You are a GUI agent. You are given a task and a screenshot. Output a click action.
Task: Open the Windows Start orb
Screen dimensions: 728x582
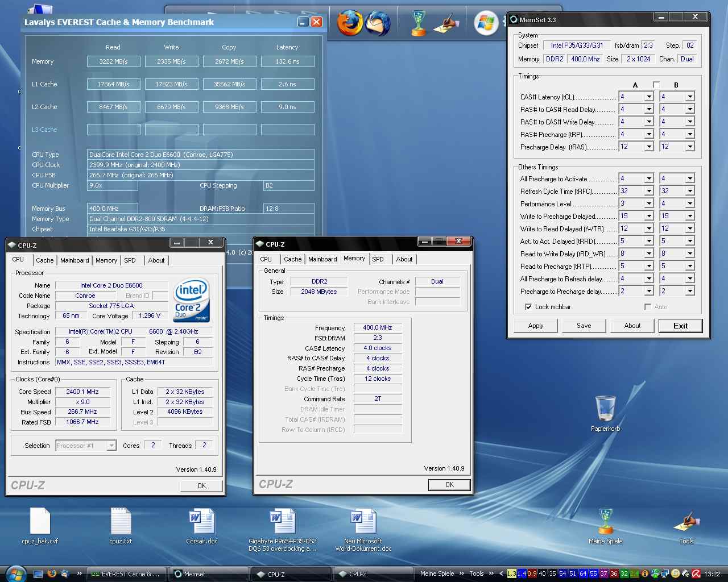16,573
